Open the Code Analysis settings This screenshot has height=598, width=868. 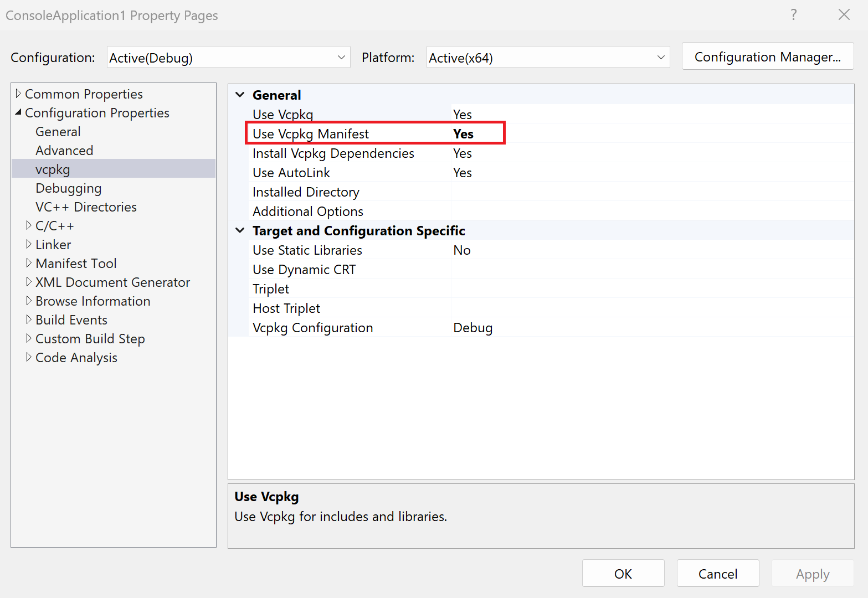tap(76, 357)
